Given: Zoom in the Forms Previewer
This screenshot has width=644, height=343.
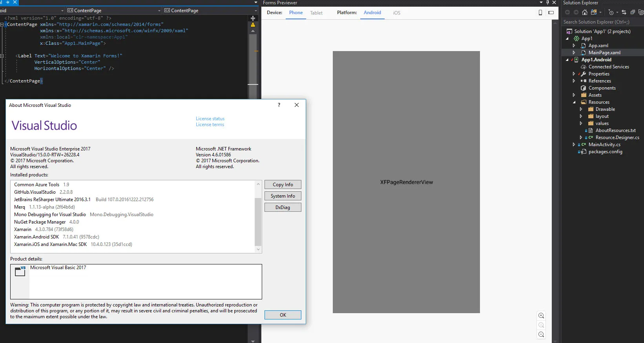Looking at the screenshot, I should pos(541,315).
